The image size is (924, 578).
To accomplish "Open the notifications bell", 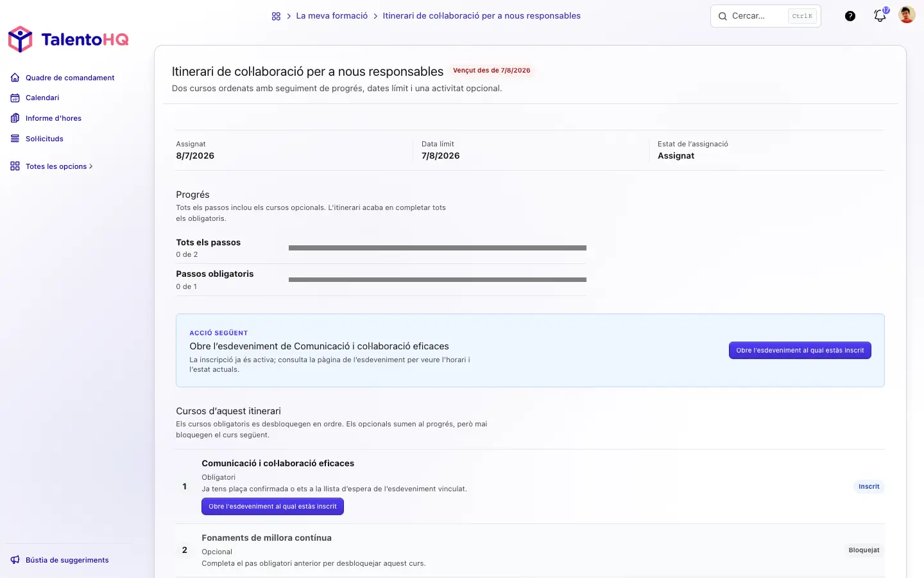I will tap(880, 16).
